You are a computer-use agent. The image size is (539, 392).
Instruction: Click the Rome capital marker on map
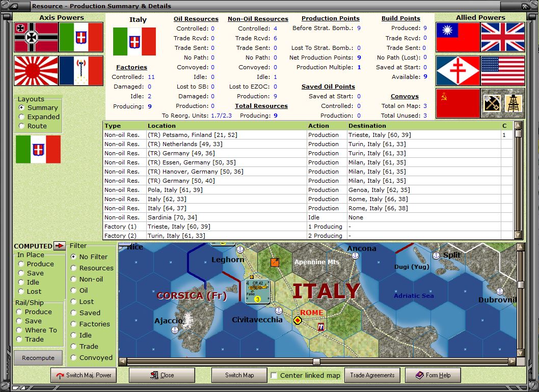click(298, 320)
